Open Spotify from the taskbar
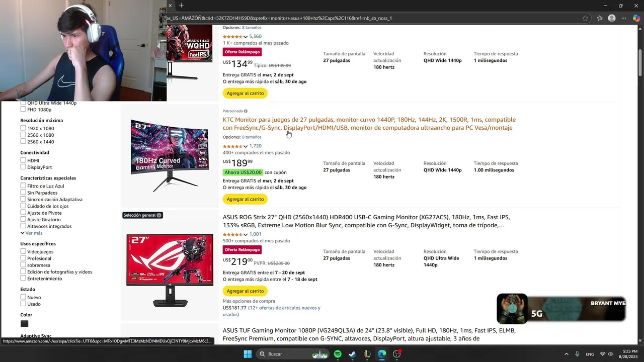The height and width of the screenshot is (362, 644). point(338,354)
